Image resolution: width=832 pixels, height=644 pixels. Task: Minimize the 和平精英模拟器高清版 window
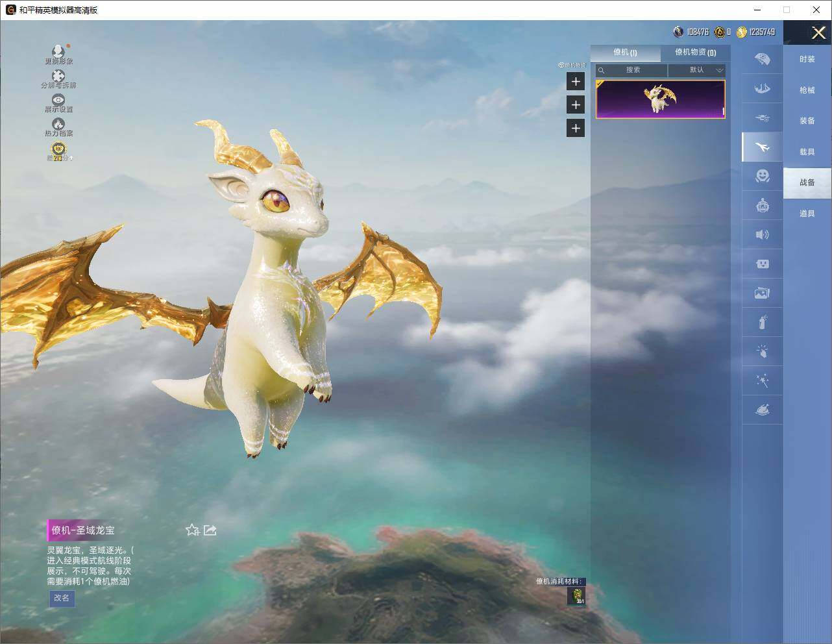click(x=757, y=10)
